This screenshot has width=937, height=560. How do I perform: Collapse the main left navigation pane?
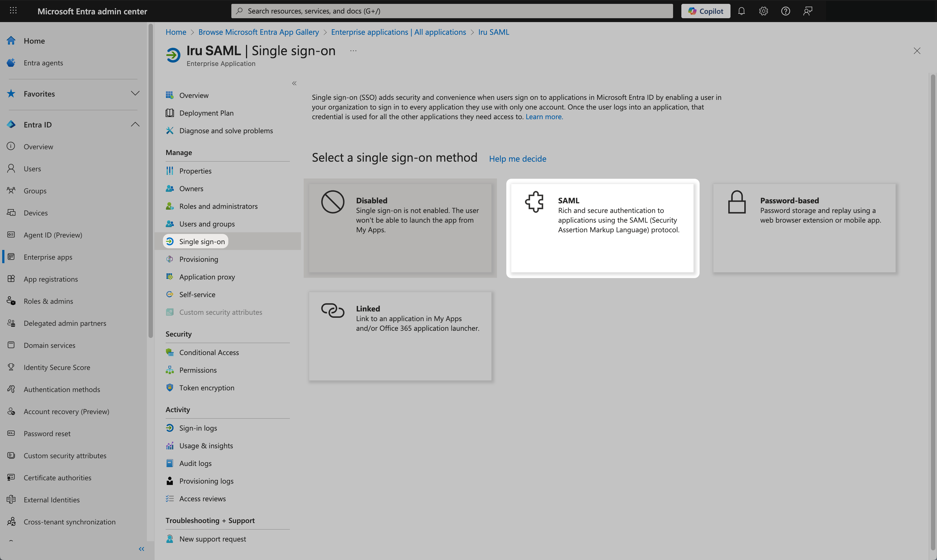click(142, 549)
